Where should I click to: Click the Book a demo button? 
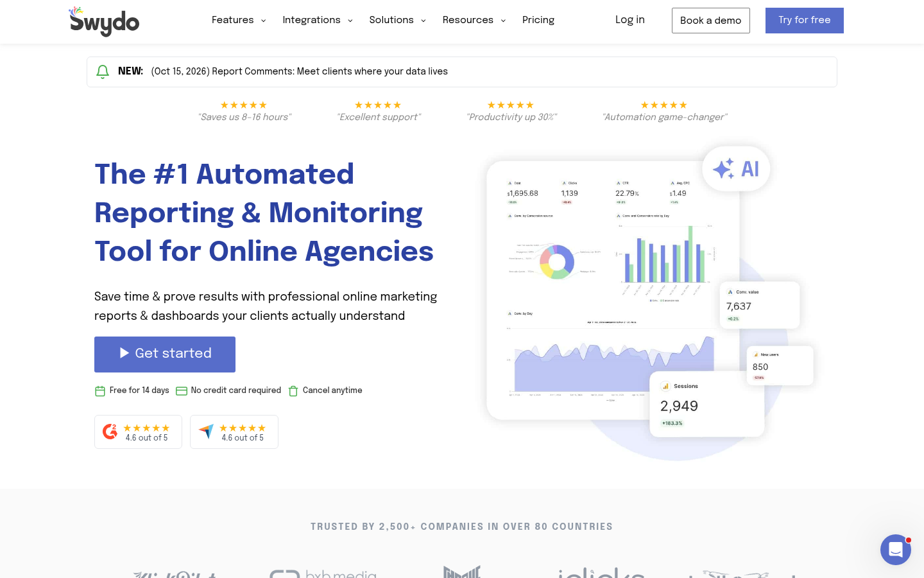tap(711, 21)
